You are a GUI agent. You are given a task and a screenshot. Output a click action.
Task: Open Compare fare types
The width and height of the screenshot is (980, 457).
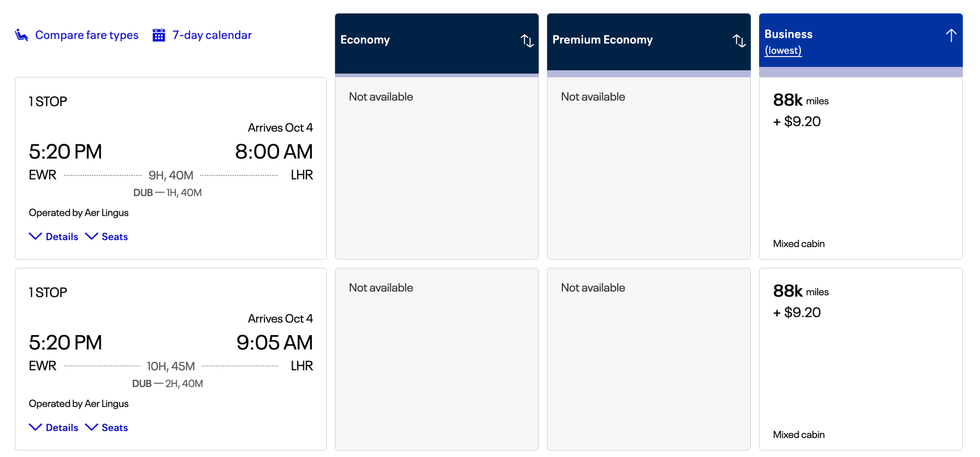pos(86,35)
